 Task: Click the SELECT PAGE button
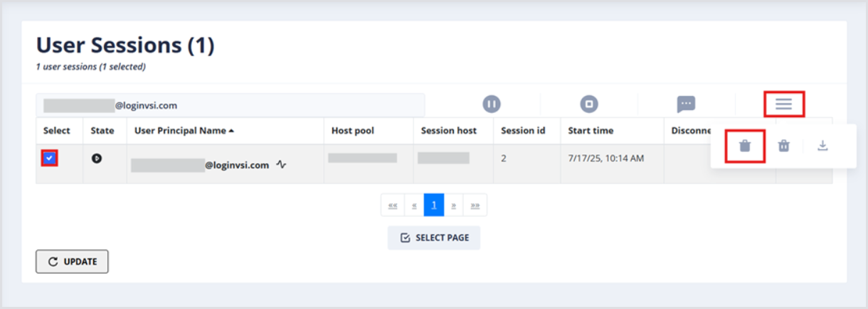point(434,238)
